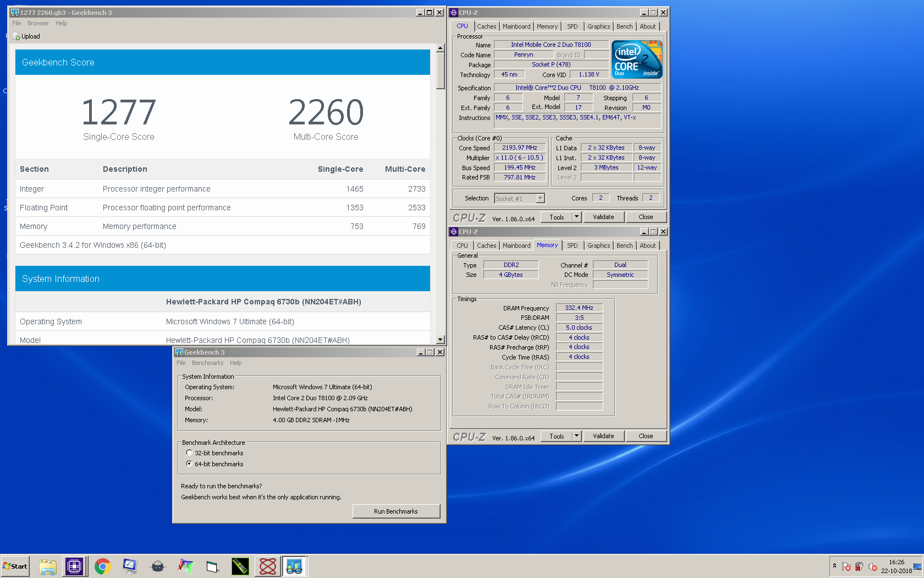924x578 pixels.
Task: Switch to CPU tab in lower CPU-Z
Action: click(x=462, y=246)
